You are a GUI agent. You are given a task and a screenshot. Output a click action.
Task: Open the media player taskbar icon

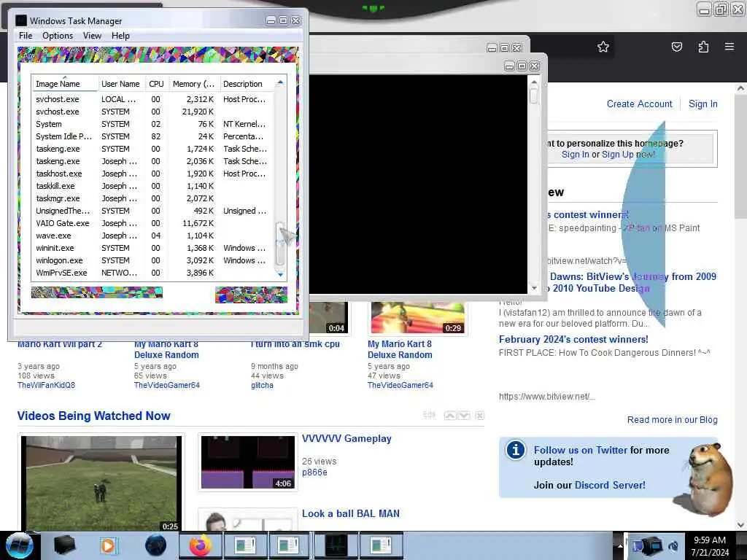109,545
